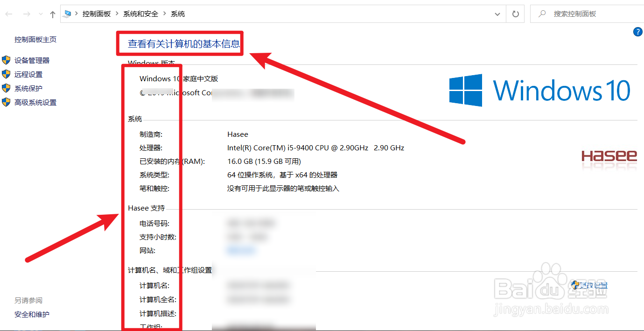Image resolution: width=644 pixels, height=331 pixels.
Task: Click the search magnifier icon
Action: tap(542, 14)
